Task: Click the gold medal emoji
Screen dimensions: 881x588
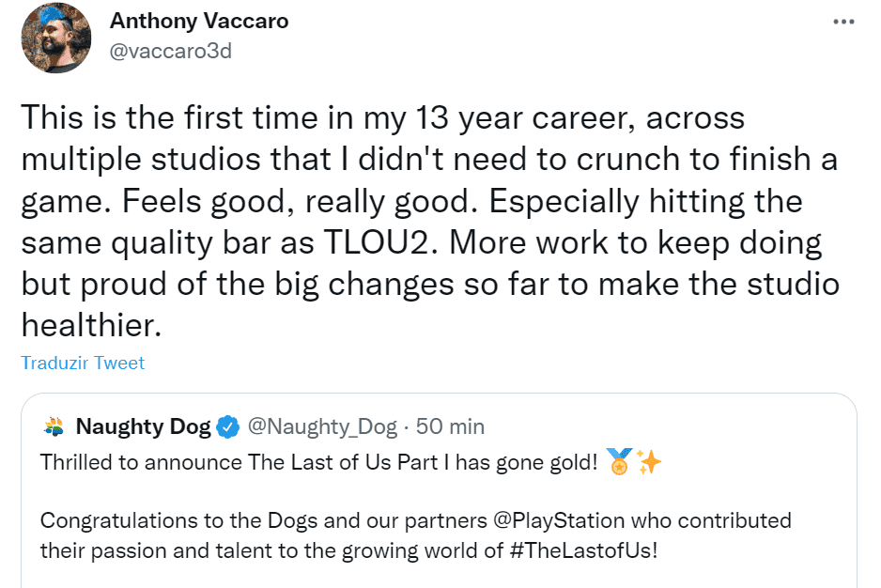Action: [x=619, y=462]
